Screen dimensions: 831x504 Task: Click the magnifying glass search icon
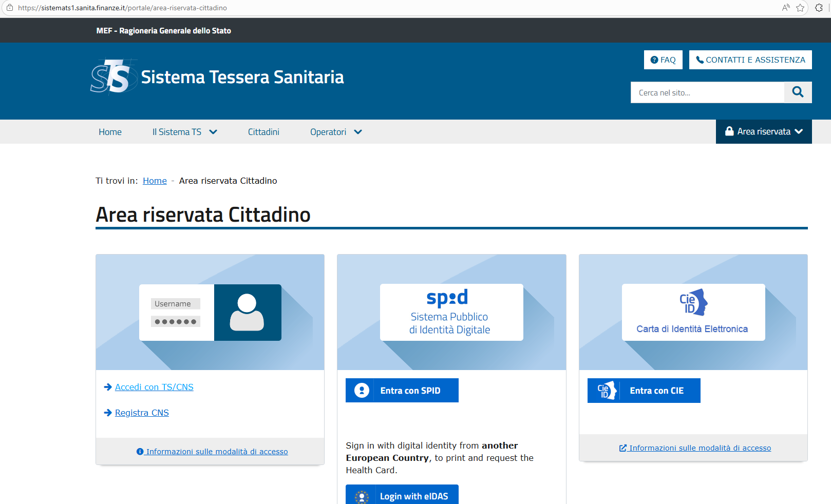[x=798, y=92]
